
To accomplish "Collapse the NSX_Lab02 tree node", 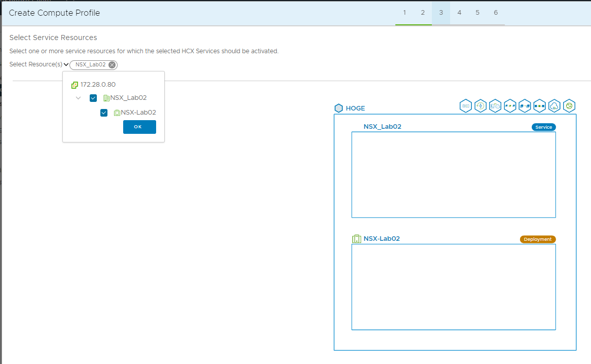I will point(78,98).
